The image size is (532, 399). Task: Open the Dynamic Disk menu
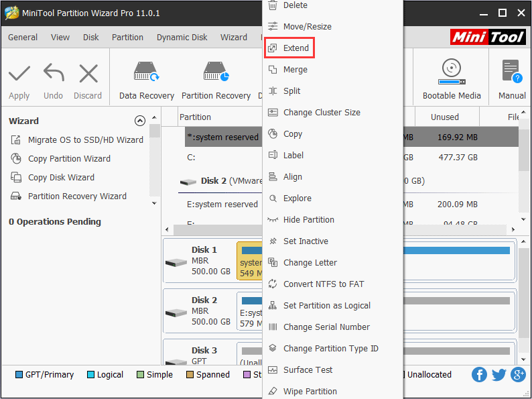pos(182,38)
